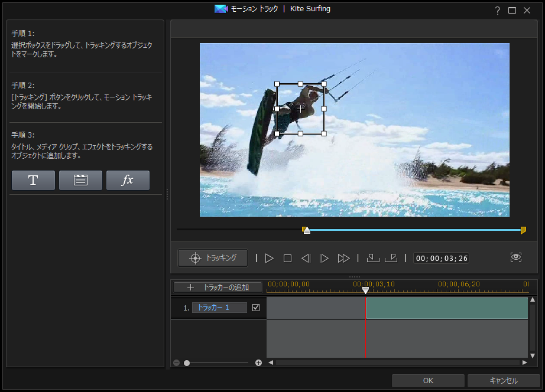Toggle the eye preview icon

[516, 257]
